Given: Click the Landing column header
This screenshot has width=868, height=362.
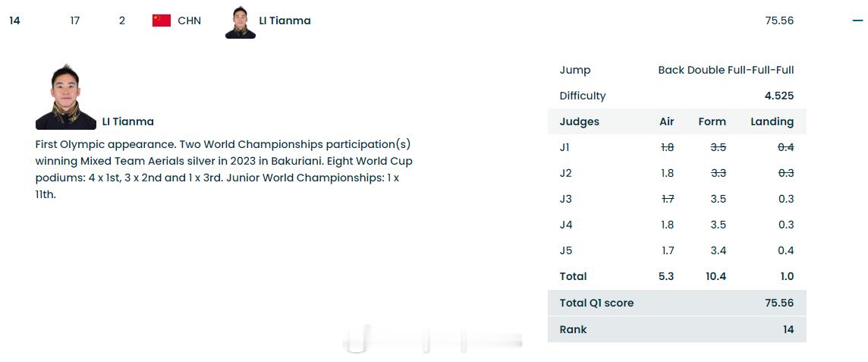Looking at the screenshot, I should tap(772, 121).
